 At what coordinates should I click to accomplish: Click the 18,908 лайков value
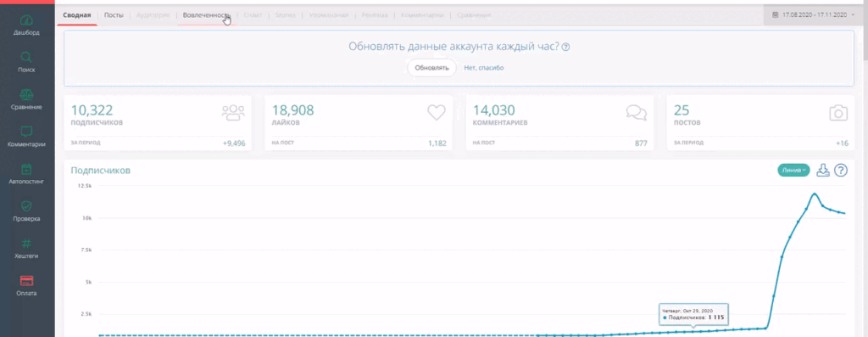[292, 110]
